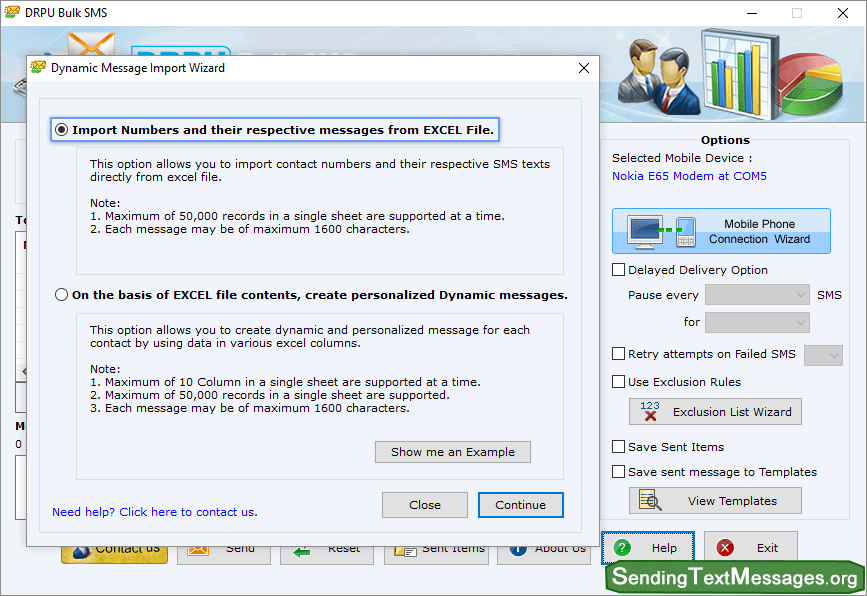Click the orange envelope Send icon
The width and height of the screenshot is (867, 596).
(x=197, y=551)
